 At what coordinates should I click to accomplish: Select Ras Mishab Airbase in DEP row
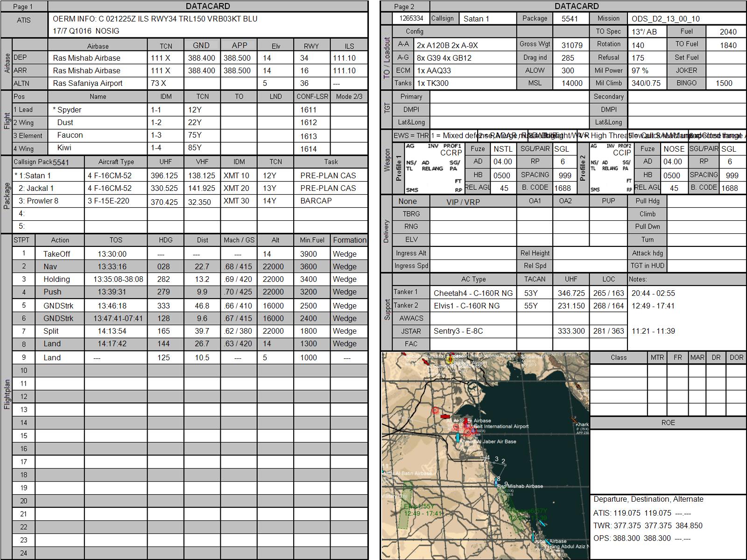tap(87, 58)
